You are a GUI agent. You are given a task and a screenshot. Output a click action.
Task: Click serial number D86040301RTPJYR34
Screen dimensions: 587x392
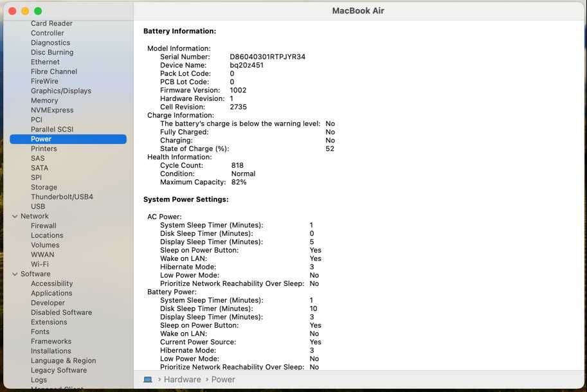(267, 57)
